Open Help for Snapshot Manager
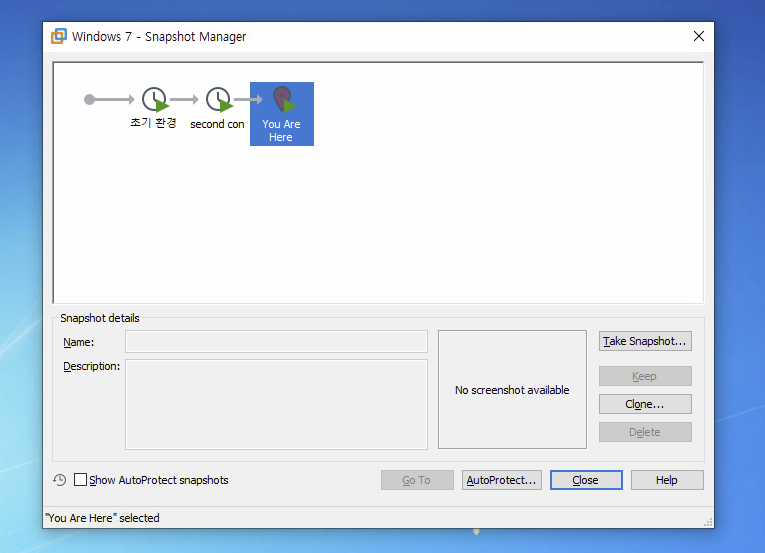 click(667, 480)
